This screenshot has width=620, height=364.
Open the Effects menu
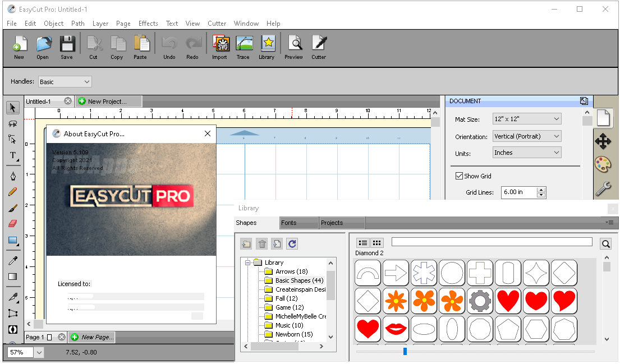[148, 24]
